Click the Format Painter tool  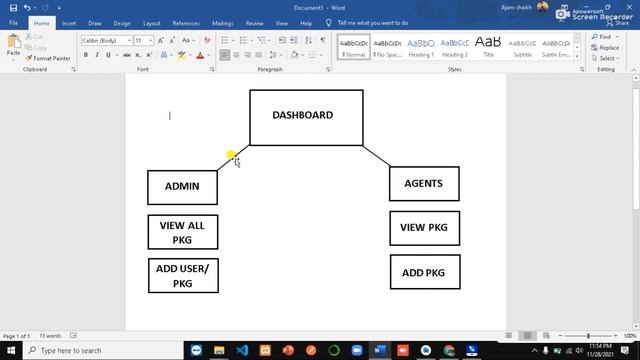(48, 58)
